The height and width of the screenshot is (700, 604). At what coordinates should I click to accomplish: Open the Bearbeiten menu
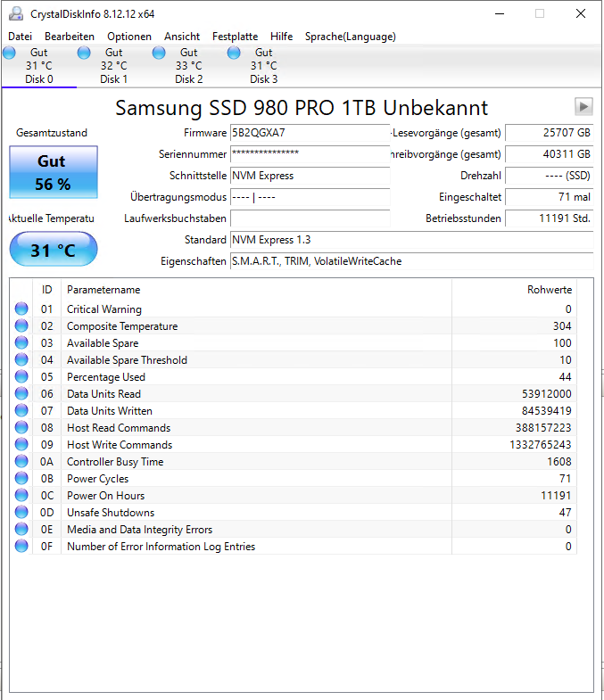pos(70,37)
